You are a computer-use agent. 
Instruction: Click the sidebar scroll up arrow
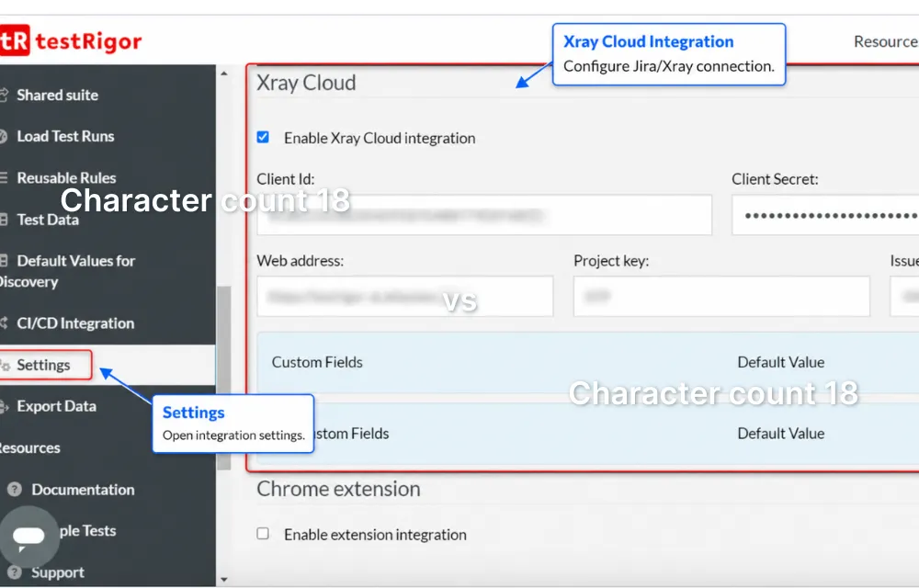[224, 73]
